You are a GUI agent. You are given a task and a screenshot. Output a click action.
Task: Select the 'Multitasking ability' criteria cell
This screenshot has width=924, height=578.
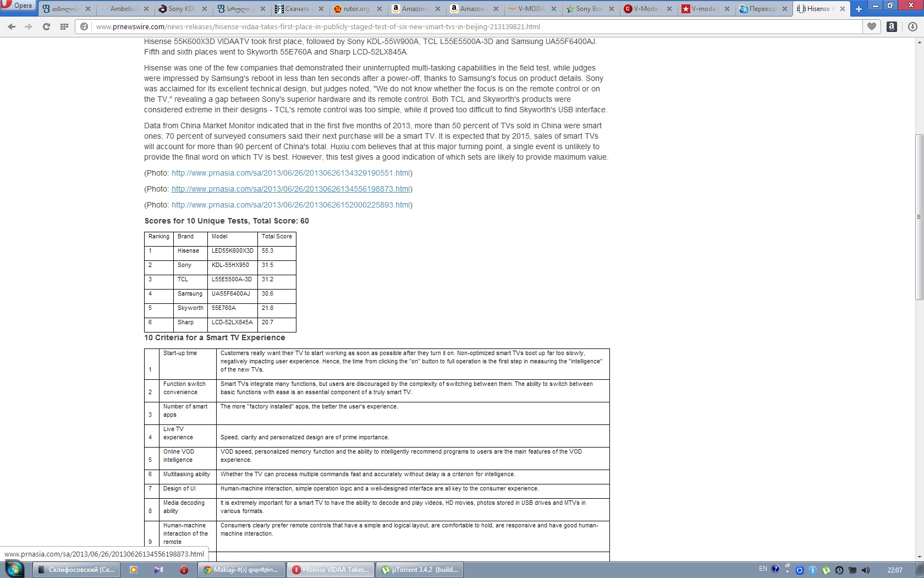[x=188, y=477]
